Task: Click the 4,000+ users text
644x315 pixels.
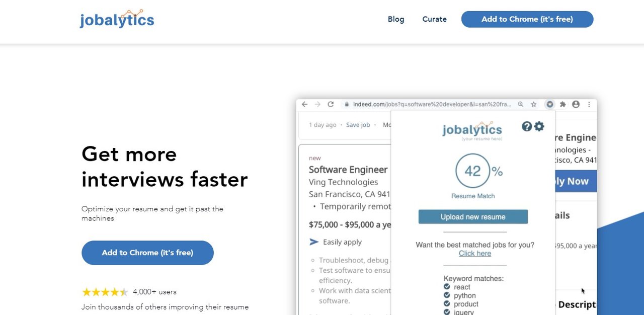Action: click(154, 292)
